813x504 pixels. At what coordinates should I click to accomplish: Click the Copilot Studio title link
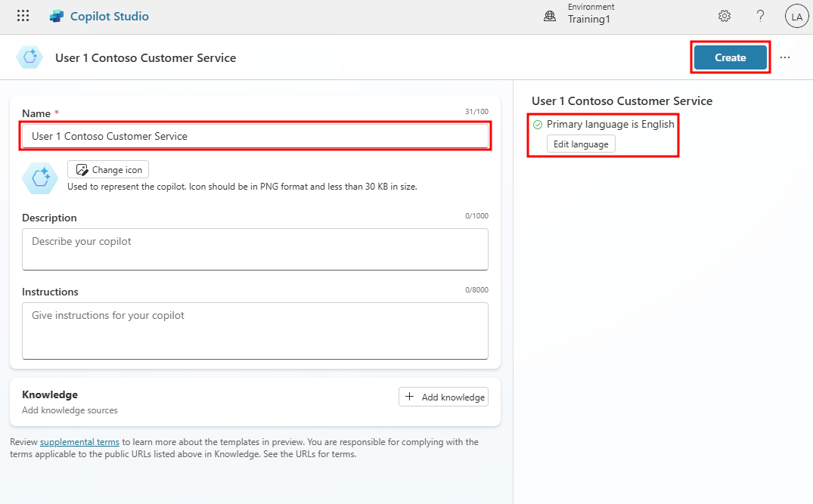pos(110,17)
